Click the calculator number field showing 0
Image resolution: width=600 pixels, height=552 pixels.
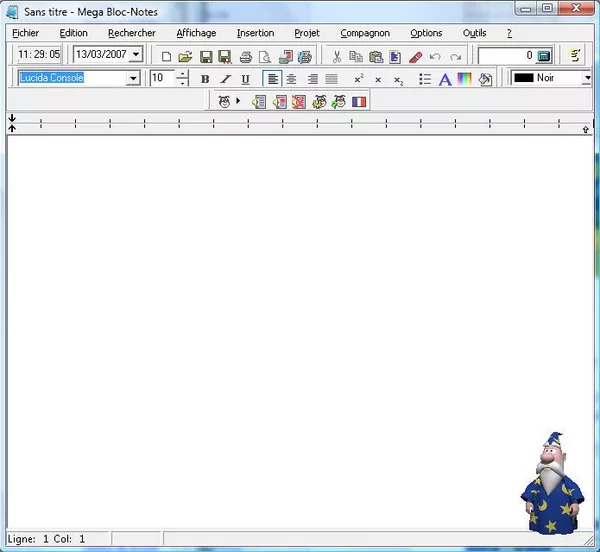point(507,56)
